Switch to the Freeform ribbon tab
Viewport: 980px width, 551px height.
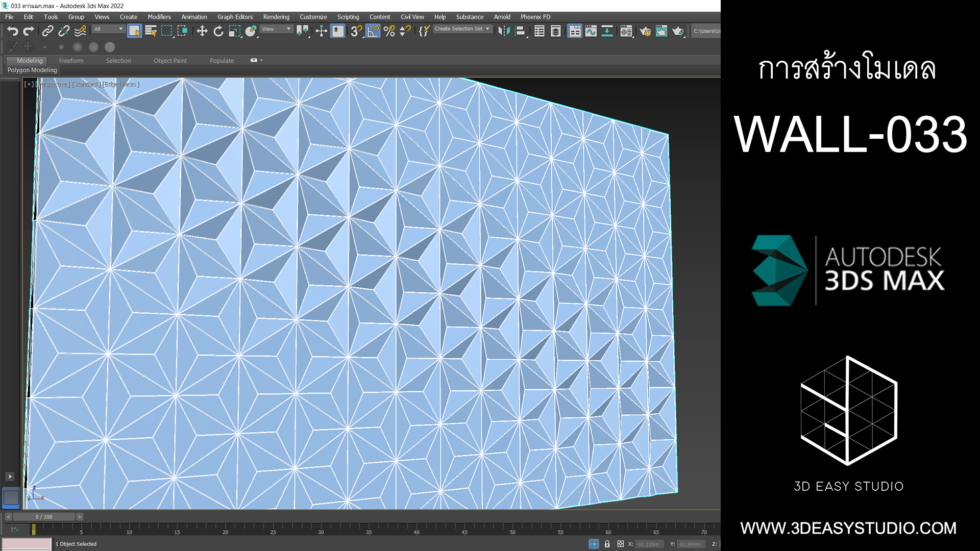[x=71, y=60]
